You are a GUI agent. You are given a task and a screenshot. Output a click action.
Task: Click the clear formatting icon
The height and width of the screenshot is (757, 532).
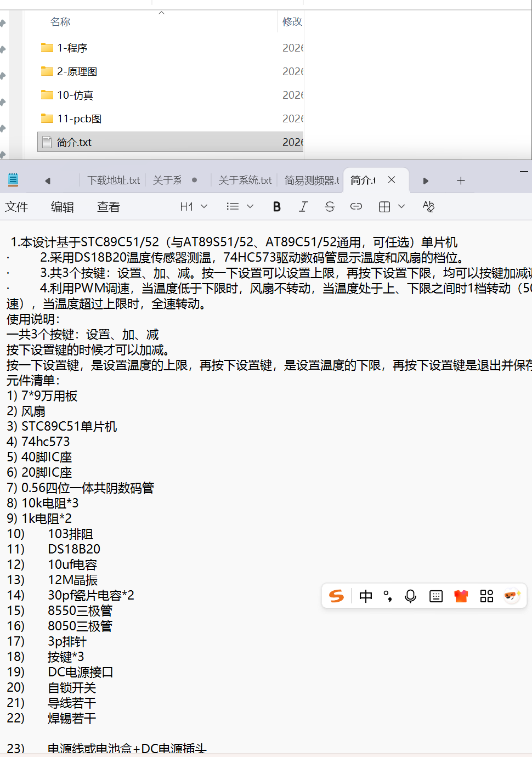(428, 207)
